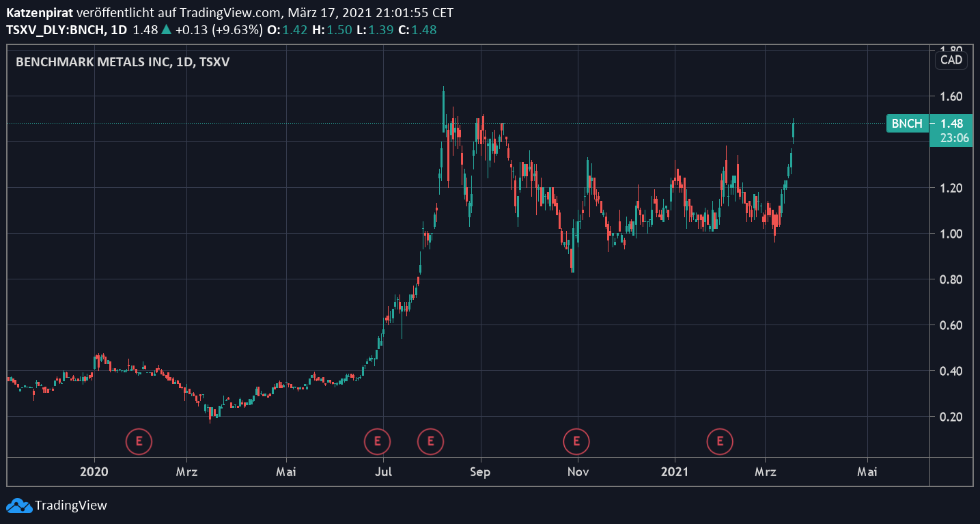The height and width of the screenshot is (524, 980).
Task: Click the 0.80 price axis label
Action: click(951, 279)
